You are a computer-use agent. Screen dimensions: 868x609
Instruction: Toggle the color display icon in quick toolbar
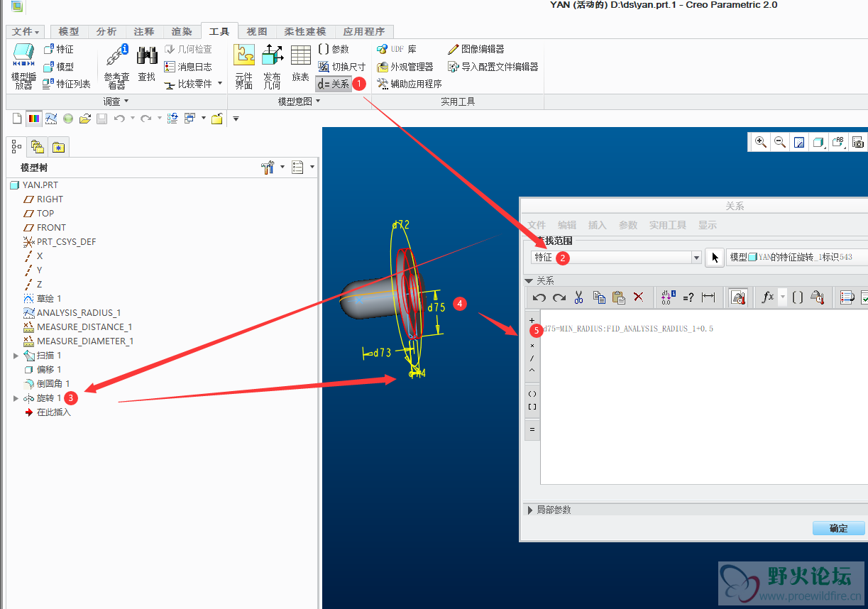(34, 119)
